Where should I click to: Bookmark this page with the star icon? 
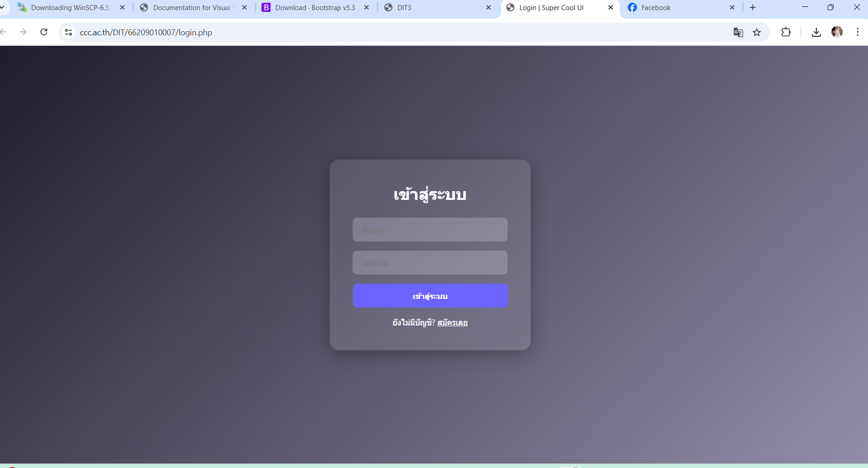click(x=757, y=32)
